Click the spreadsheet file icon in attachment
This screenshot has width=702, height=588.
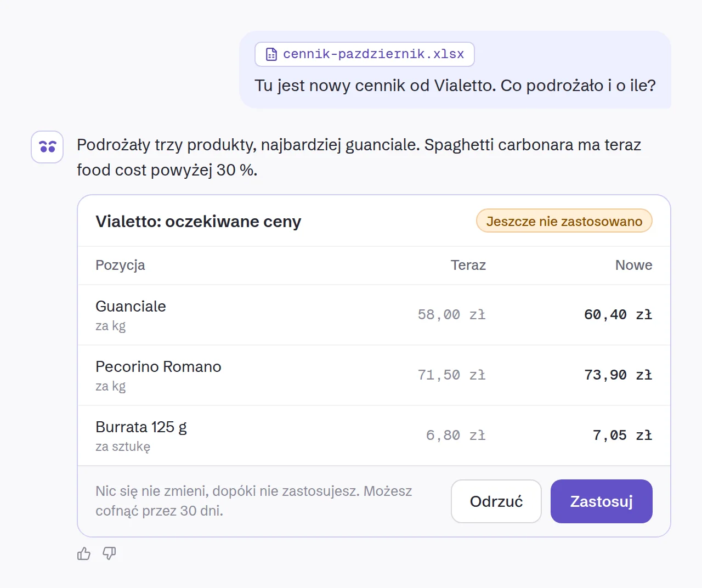click(x=271, y=54)
